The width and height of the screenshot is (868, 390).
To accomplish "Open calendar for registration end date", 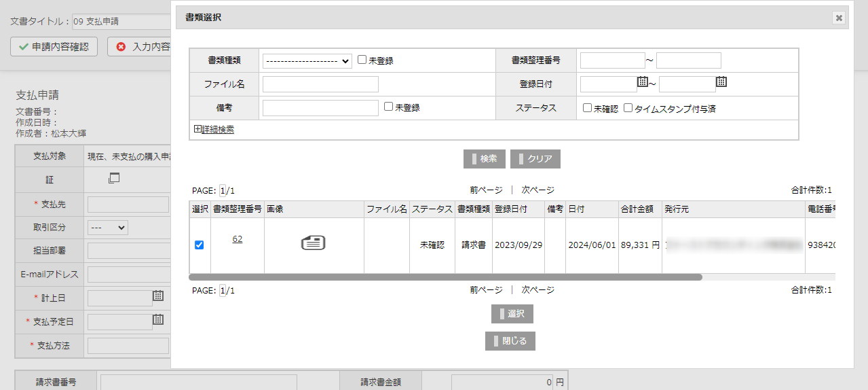I will (x=721, y=82).
